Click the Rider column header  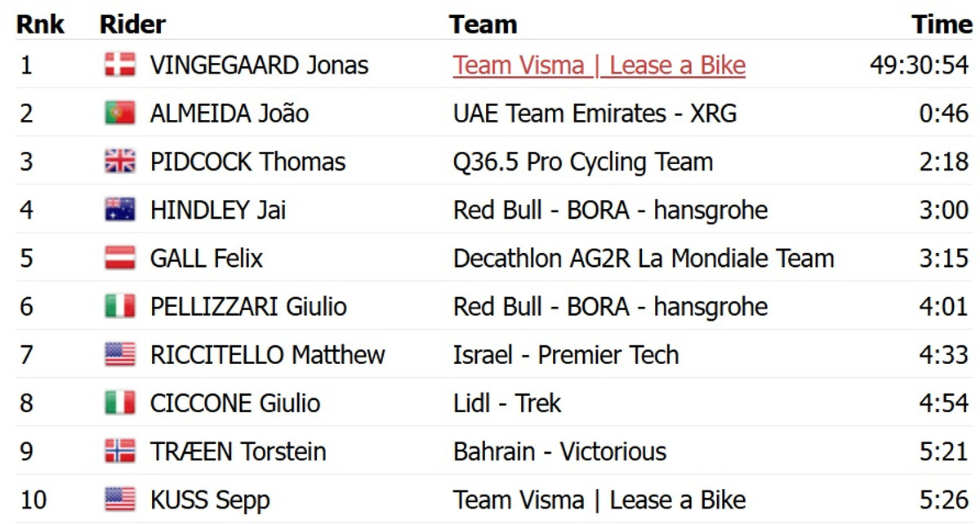click(132, 24)
